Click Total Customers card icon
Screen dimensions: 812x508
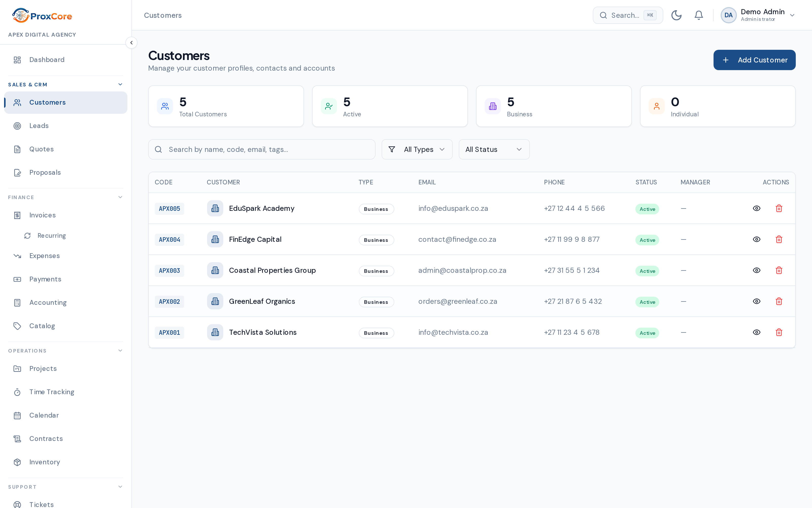165,106
